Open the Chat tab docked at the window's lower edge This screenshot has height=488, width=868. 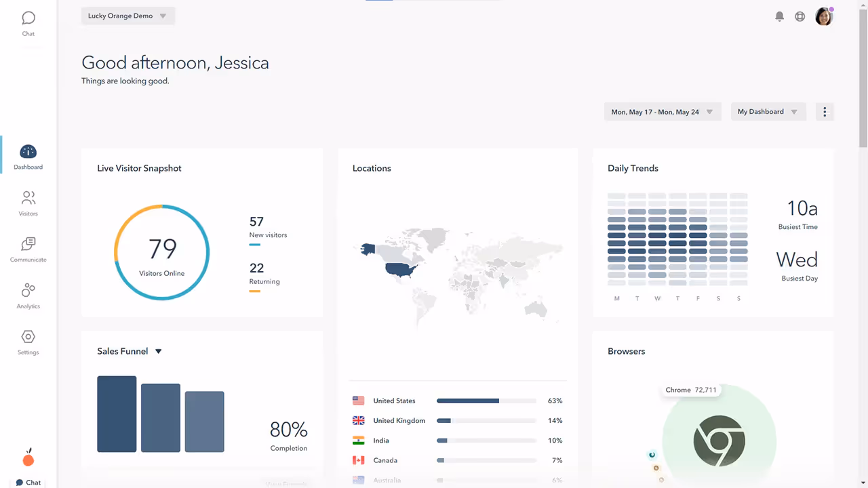[x=28, y=483]
